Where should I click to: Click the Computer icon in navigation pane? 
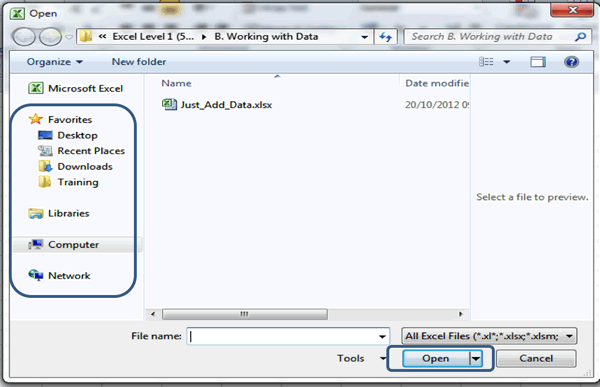pyautogui.click(x=36, y=244)
